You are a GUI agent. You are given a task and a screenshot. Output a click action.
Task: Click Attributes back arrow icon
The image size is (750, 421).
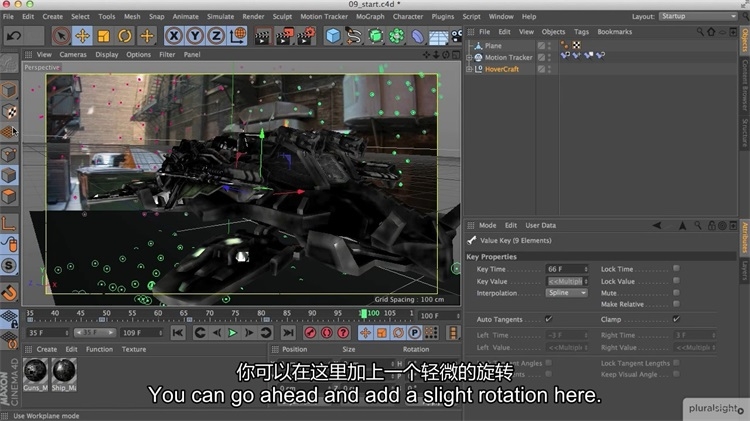pyautogui.click(x=657, y=225)
